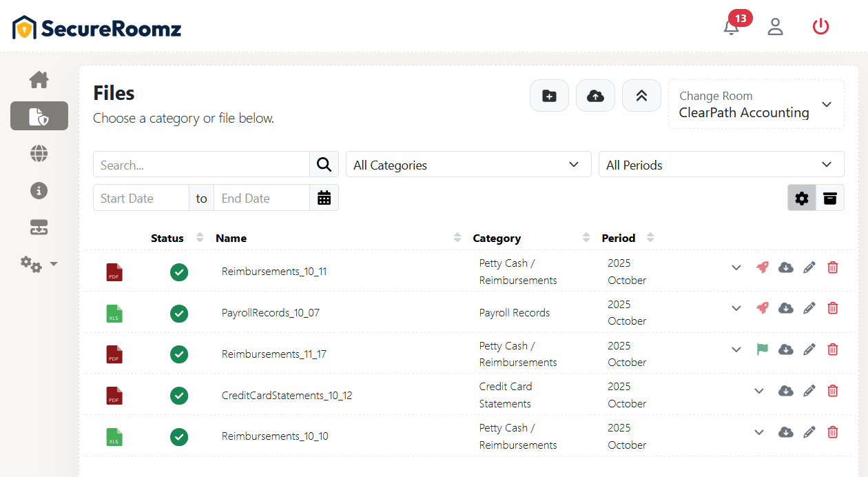868x477 pixels.
Task: Delete the PayrollRecords_10_07 file
Action: tap(832, 308)
